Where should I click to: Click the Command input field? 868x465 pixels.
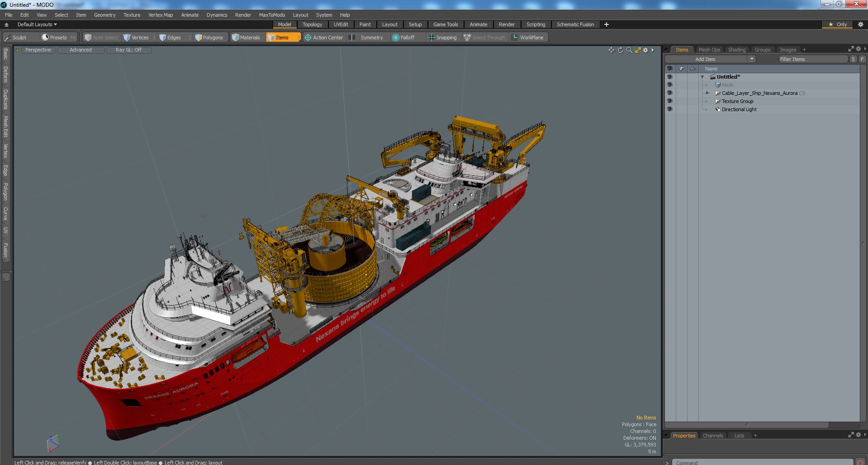click(762, 462)
